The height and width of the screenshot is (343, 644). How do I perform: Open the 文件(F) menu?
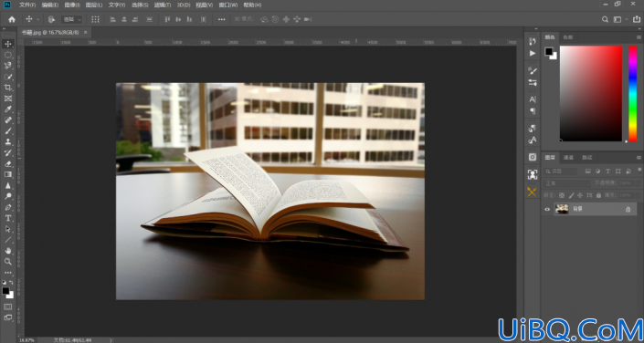[27, 5]
